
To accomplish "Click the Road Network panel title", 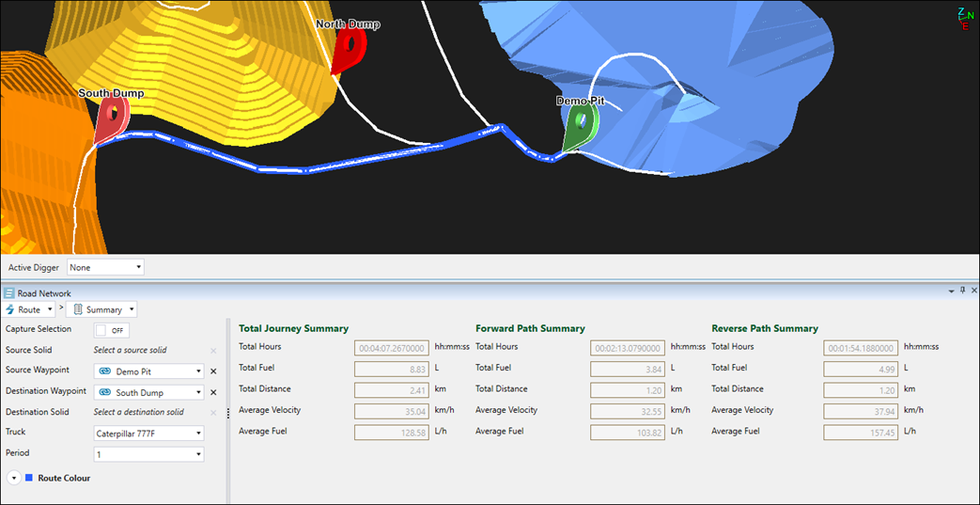I will [x=44, y=293].
